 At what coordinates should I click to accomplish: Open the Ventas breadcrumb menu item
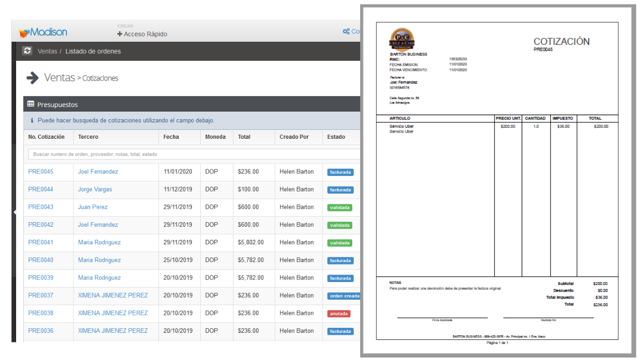(47, 51)
